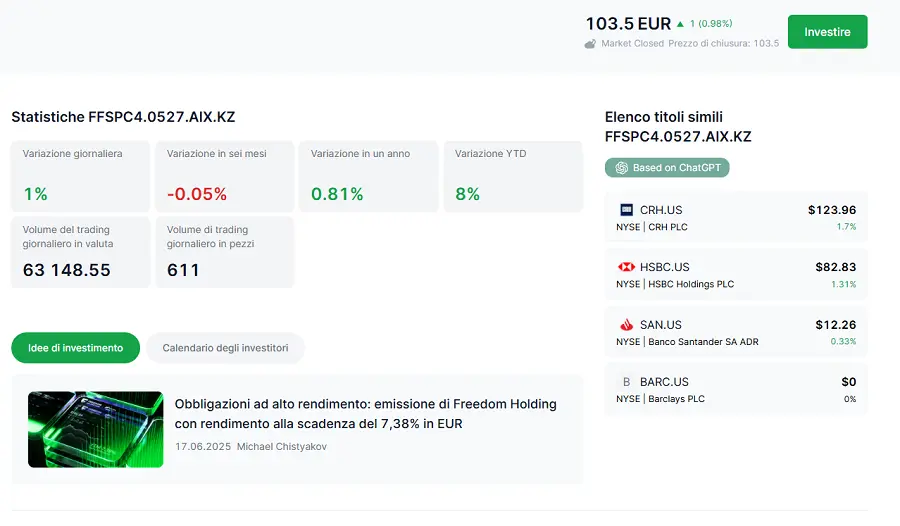Open the CRH.US ticker link
Viewport: 900px width, 526px height.
click(661, 210)
